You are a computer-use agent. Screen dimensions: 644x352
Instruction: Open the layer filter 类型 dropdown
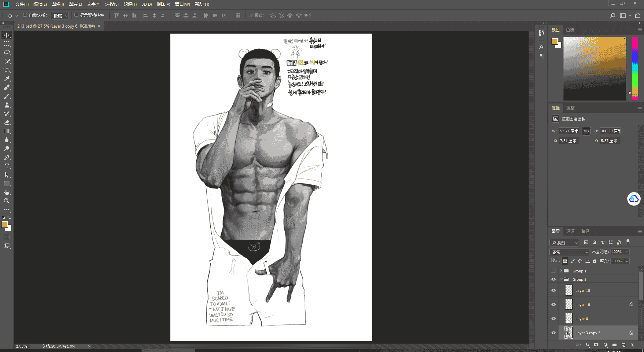click(x=565, y=243)
